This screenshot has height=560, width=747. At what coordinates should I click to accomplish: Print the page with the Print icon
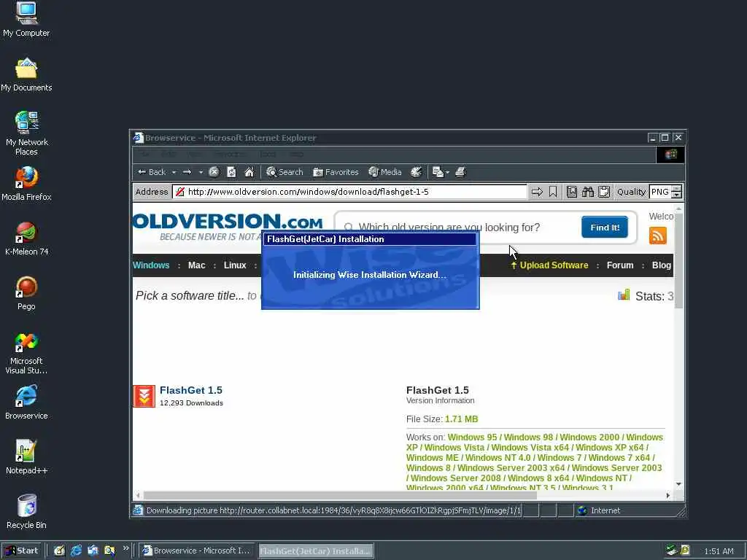tap(460, 172)
